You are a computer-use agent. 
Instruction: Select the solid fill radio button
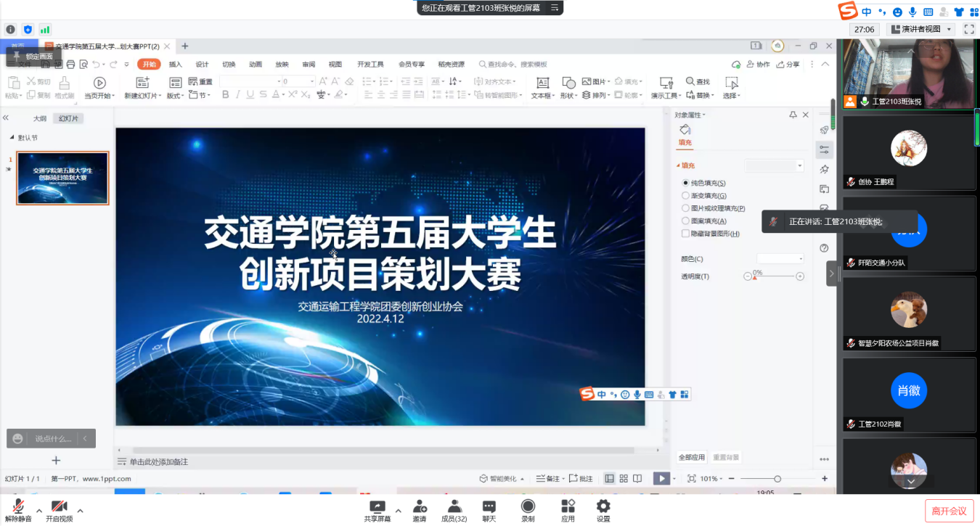pyautogui.click(x=686, y=184)
